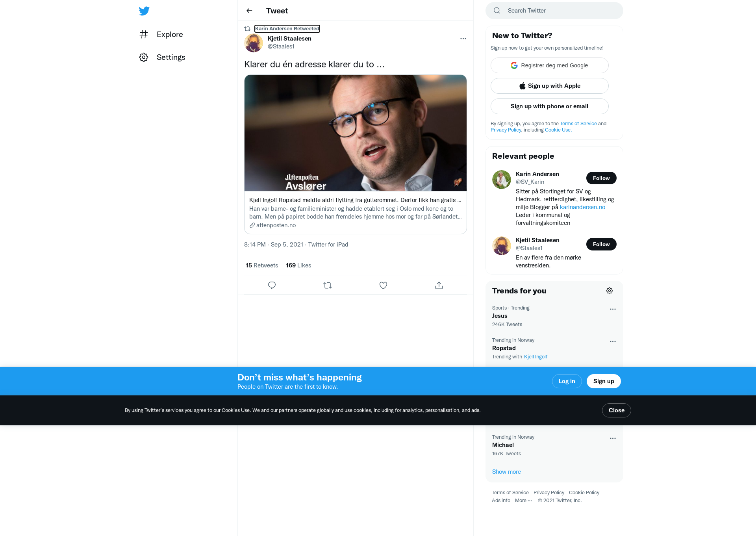Retweet using the retweet icon below tweet
Screen dimensions: 756x536
point(328,286)
